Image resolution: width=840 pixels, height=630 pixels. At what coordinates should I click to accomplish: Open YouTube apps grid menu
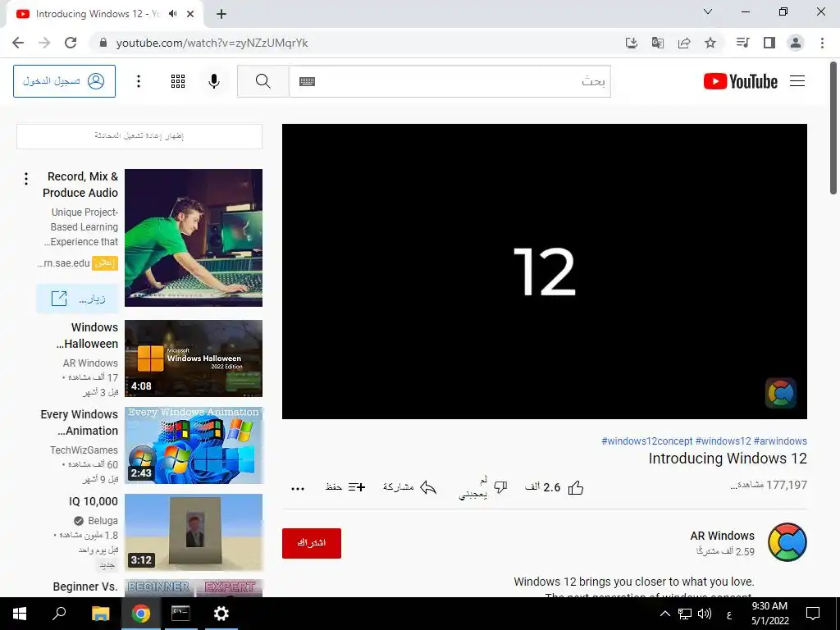[x=178, y=81]
